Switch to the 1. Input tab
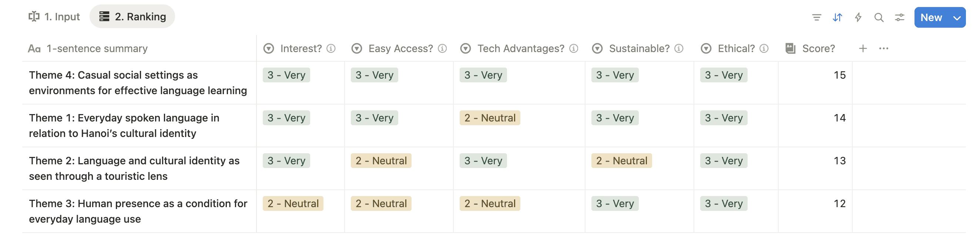 (x=54, y=17)
